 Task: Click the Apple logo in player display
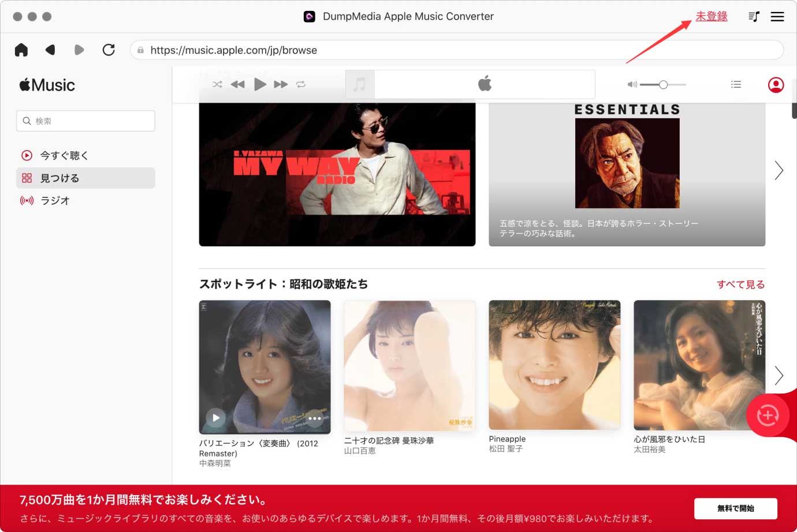click(x=485, y=84)
